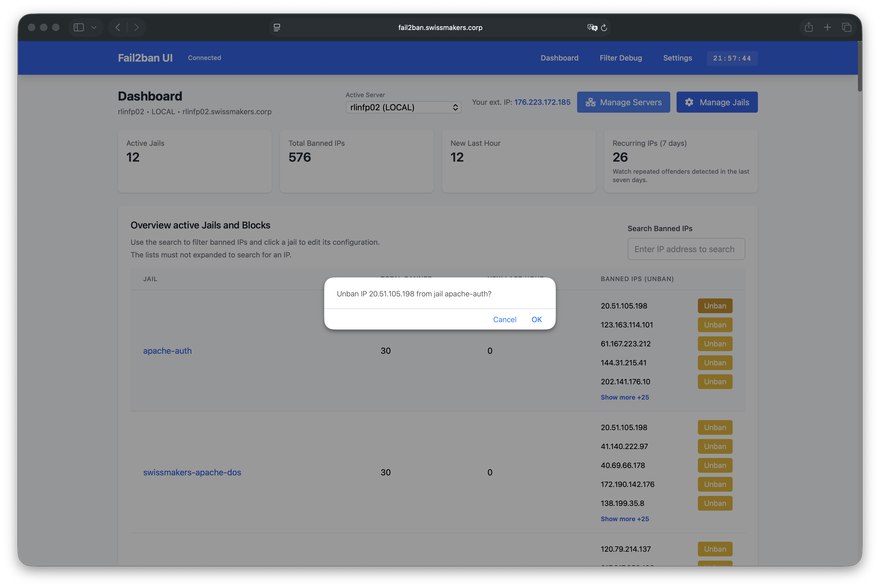Expand Show more +25 for swissmakers-apache-dos

click(625, 519)
